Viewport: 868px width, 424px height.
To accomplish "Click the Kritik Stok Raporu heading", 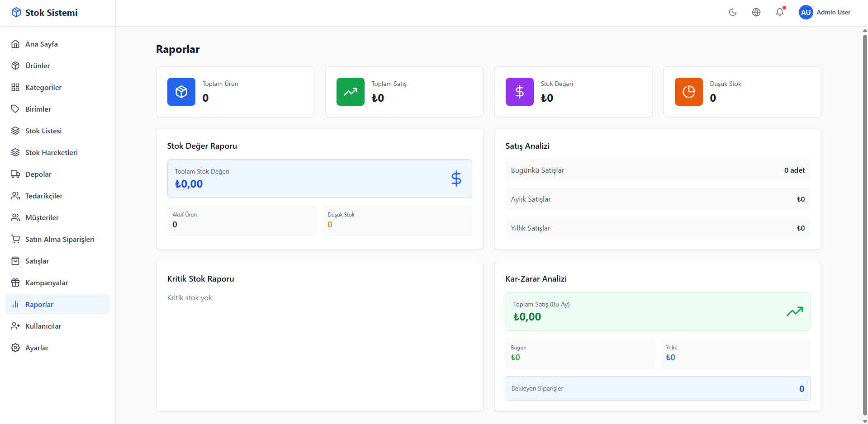I will (201, 279).
